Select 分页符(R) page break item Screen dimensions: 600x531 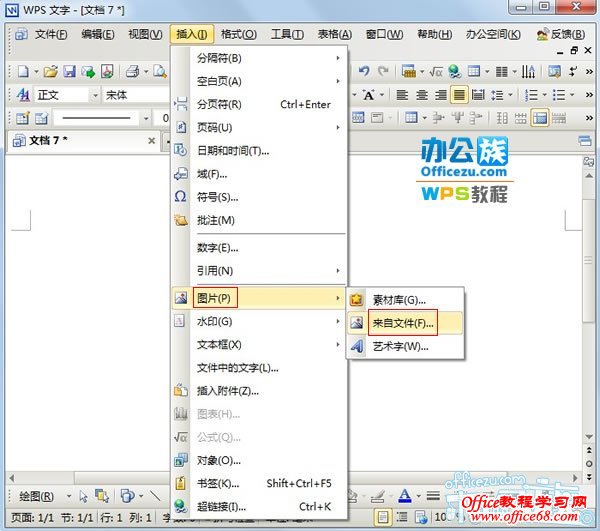(259, 104)
